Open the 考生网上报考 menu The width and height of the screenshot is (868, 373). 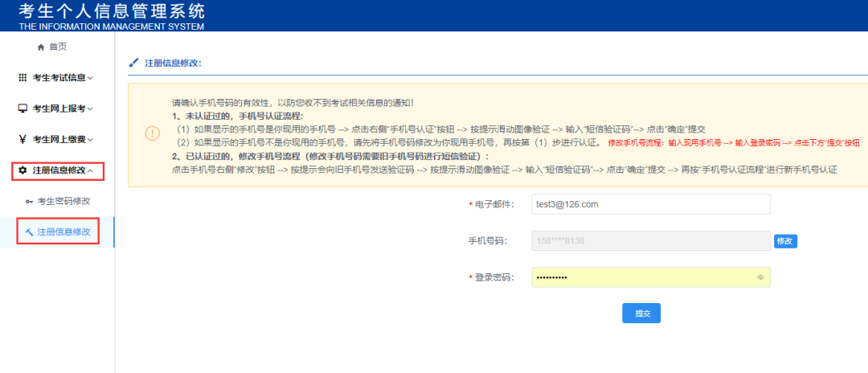point(58,109)
